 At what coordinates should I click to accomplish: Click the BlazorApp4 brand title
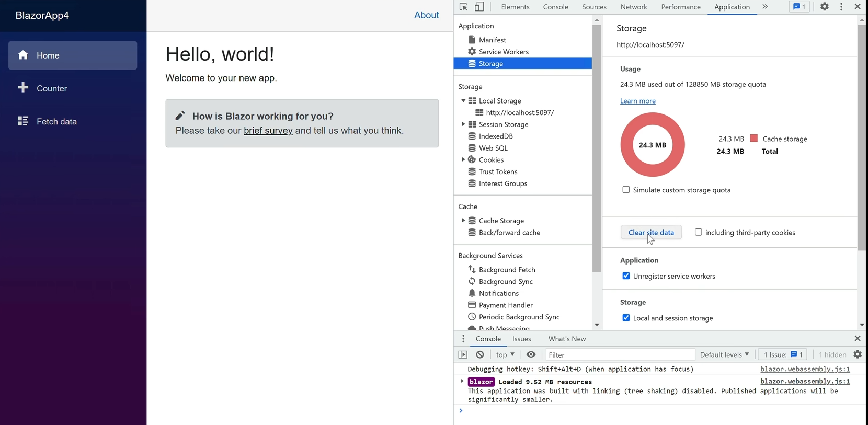[x=42, y=15]
